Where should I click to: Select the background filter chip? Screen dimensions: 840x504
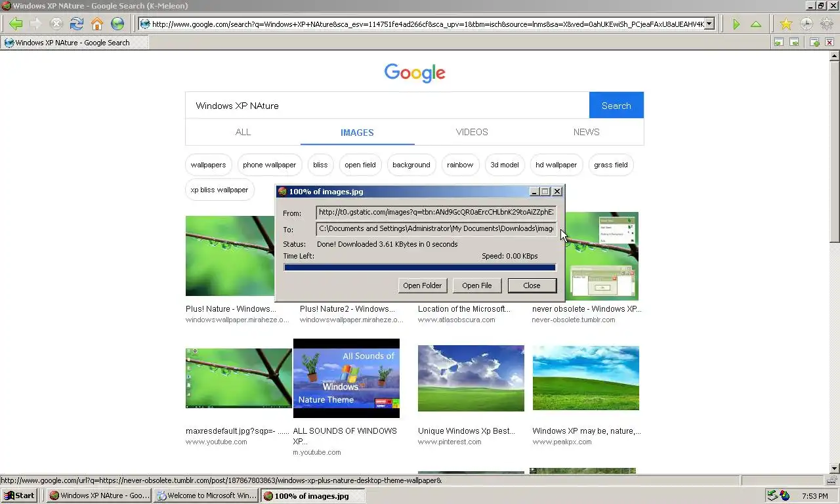(411, 165)
